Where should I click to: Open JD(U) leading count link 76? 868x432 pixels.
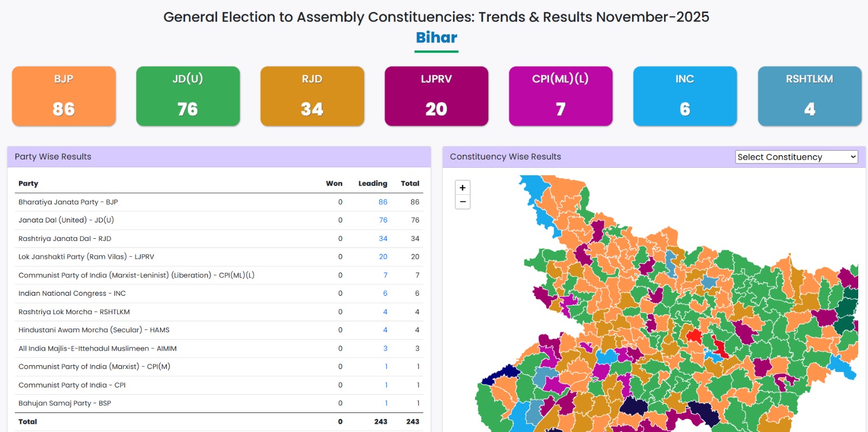tap(383, 220)
